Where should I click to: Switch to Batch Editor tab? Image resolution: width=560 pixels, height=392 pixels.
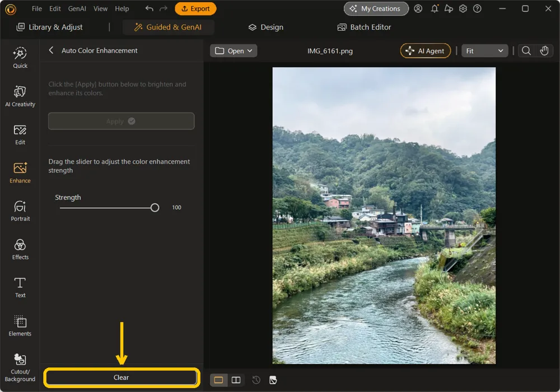point(365,27)
